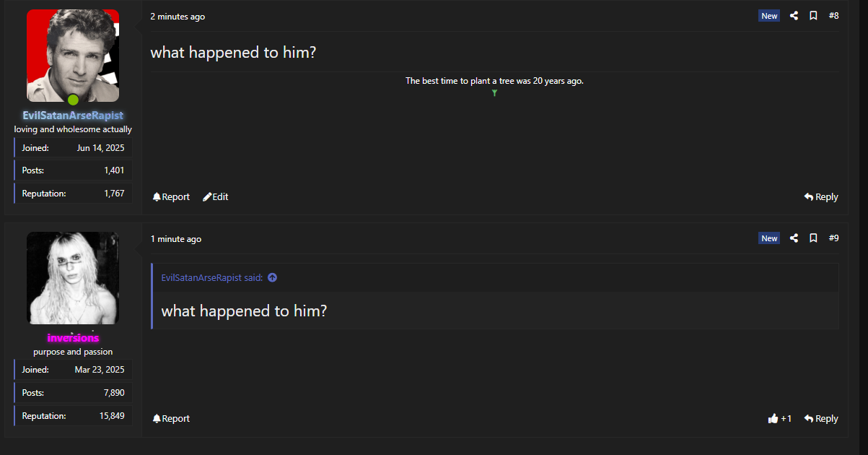
Task: Report the post by inversions
Action: pos(171,419)
